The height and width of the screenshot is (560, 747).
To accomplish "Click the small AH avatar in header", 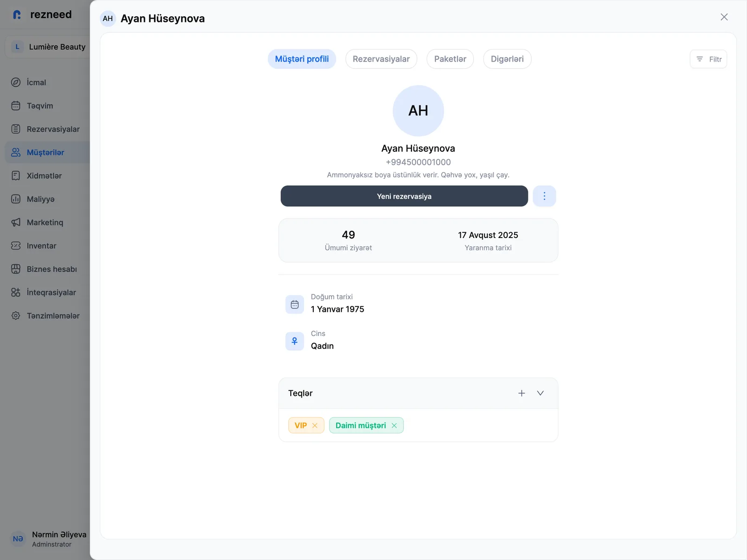I will coord(108,19).
